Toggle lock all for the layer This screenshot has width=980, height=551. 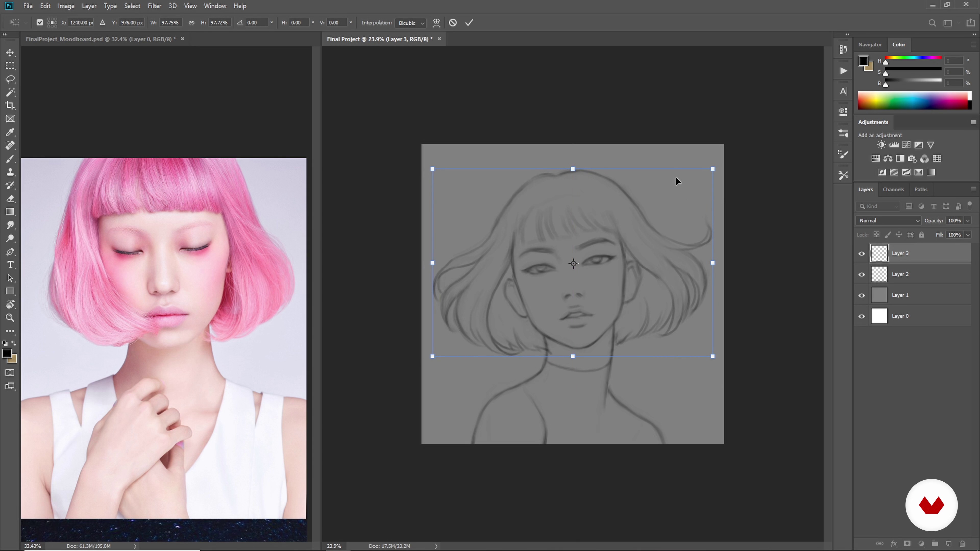pyautogui.click(x=921, y=235)
